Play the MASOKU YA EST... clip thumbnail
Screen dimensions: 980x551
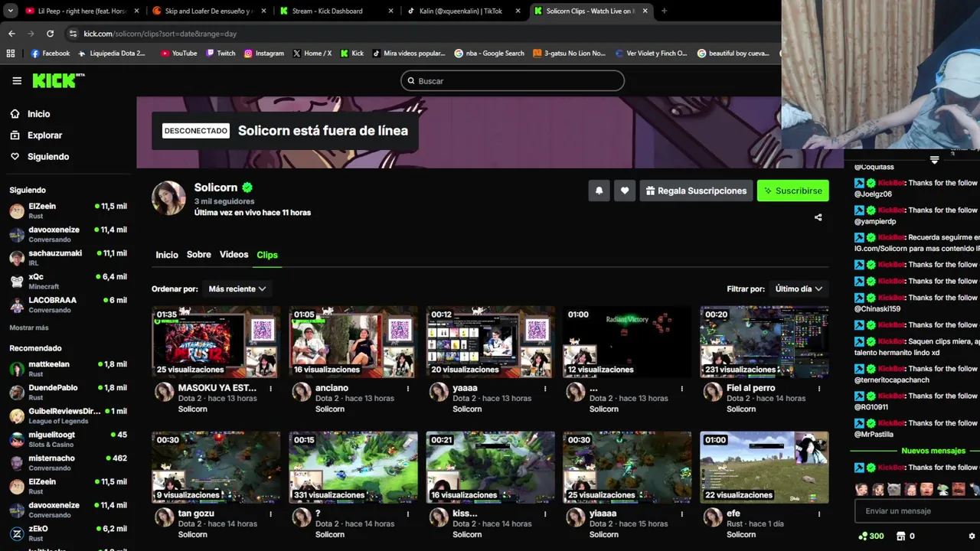216,341
